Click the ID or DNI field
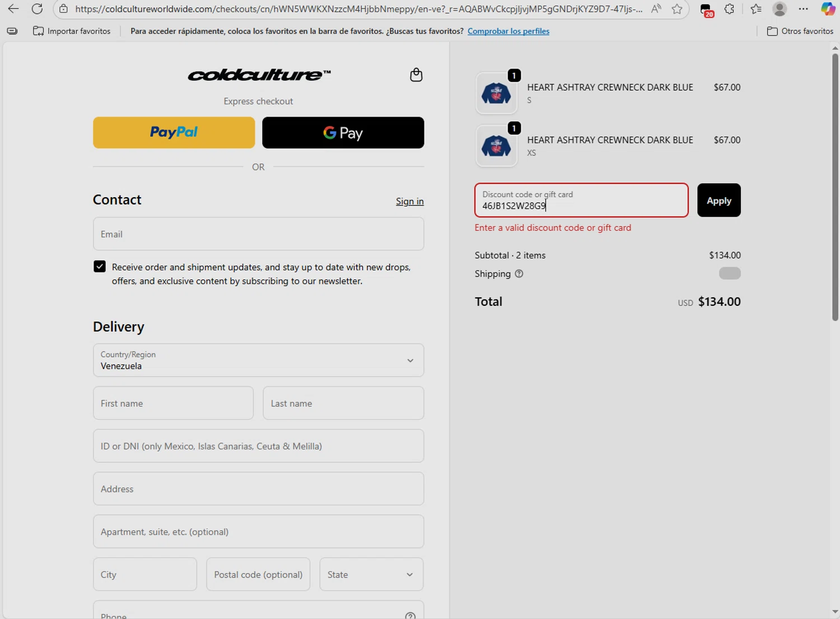The height and width of the screenshot is (619, 840). [258, 446]
